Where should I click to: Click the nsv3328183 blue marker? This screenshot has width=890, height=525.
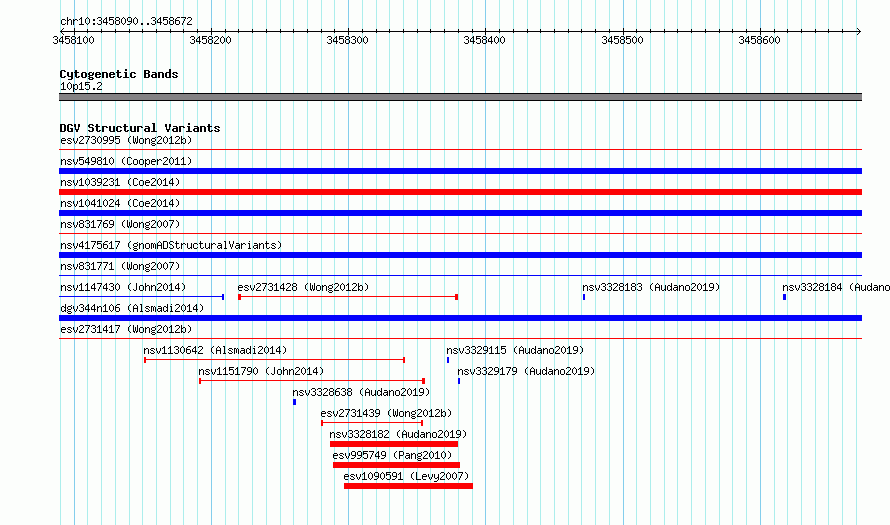click(x=584, y=297)
